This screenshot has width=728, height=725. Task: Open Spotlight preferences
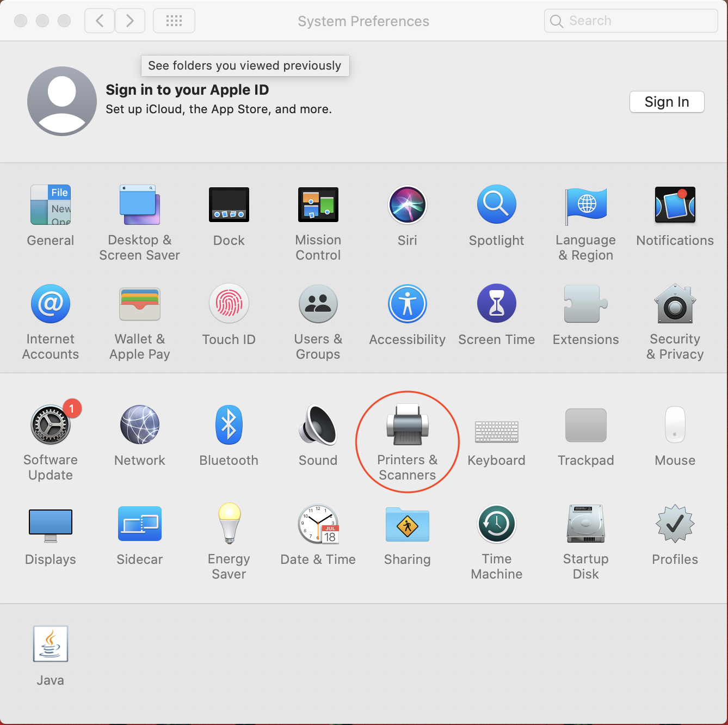click(x=497, y=205)
